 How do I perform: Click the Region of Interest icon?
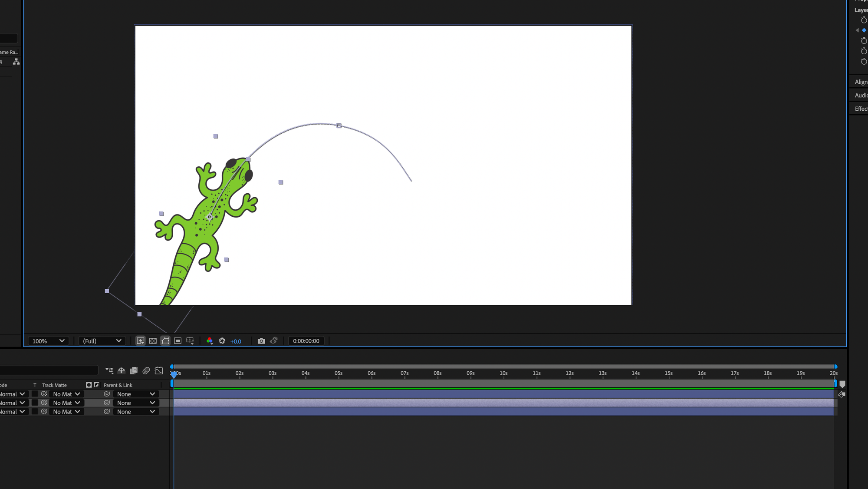(x=178, y=341)
